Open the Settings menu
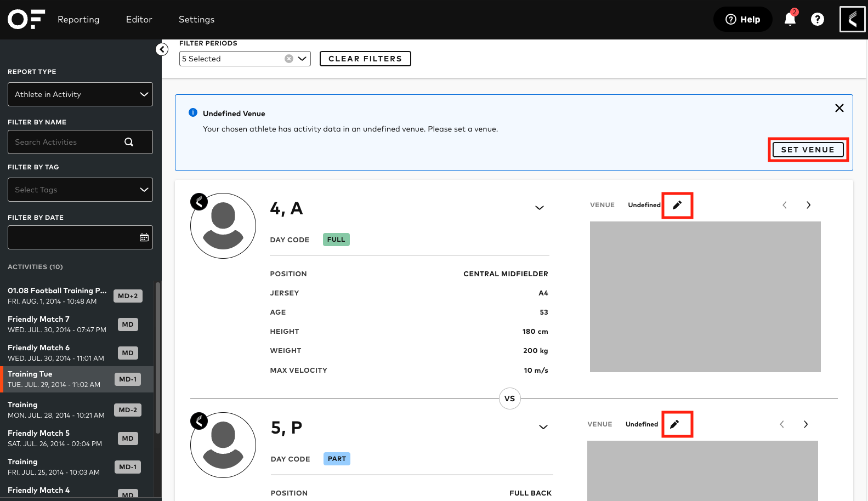The height and width of the screenshot is (501, 868). coord(196,19)
